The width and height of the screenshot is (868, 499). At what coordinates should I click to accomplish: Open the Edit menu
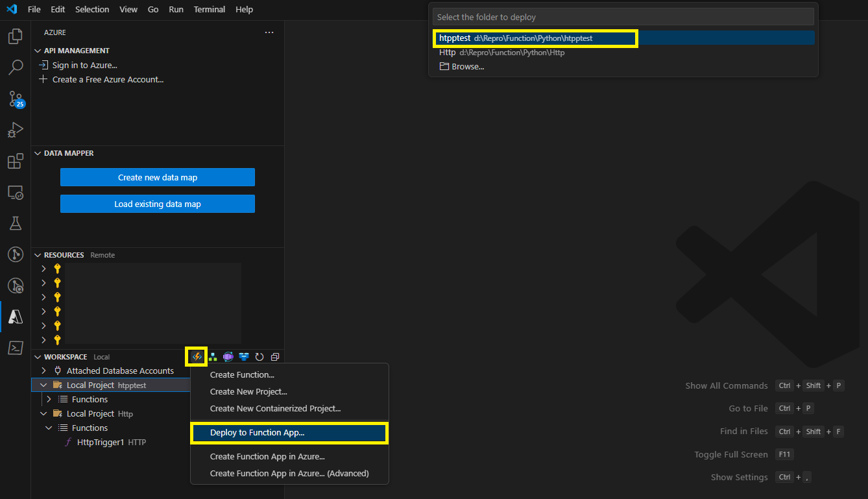point(58,10)
